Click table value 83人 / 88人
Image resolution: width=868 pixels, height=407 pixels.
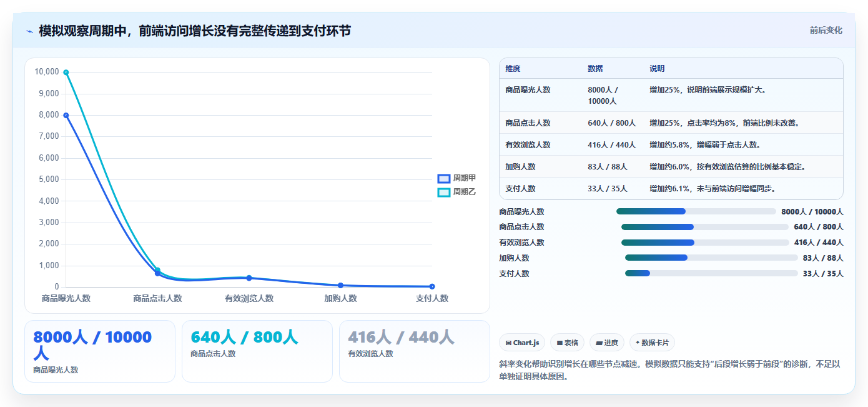click(x=608, y=167)
